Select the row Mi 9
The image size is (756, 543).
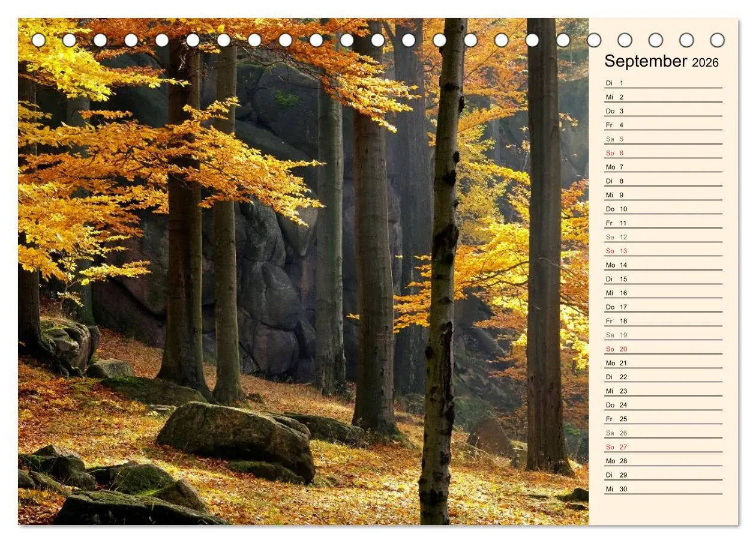pyautogui.click(x=663, y=194)
